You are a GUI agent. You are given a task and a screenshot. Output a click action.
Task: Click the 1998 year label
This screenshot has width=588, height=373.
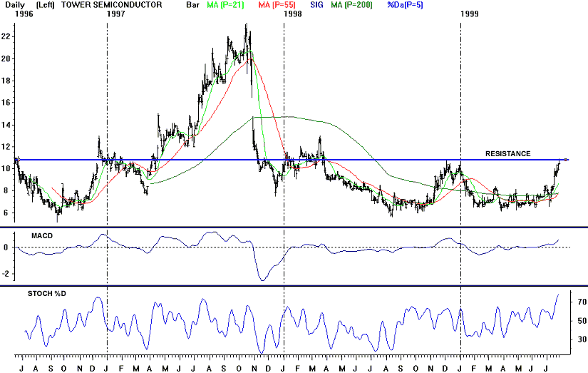292,14
